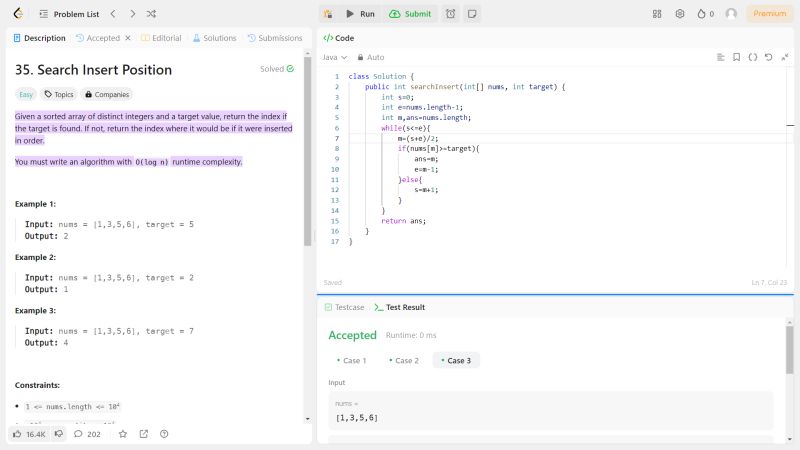Viewport: 800px width, 450px height.
Task: Expand the Topics tag
Action: 59,95
